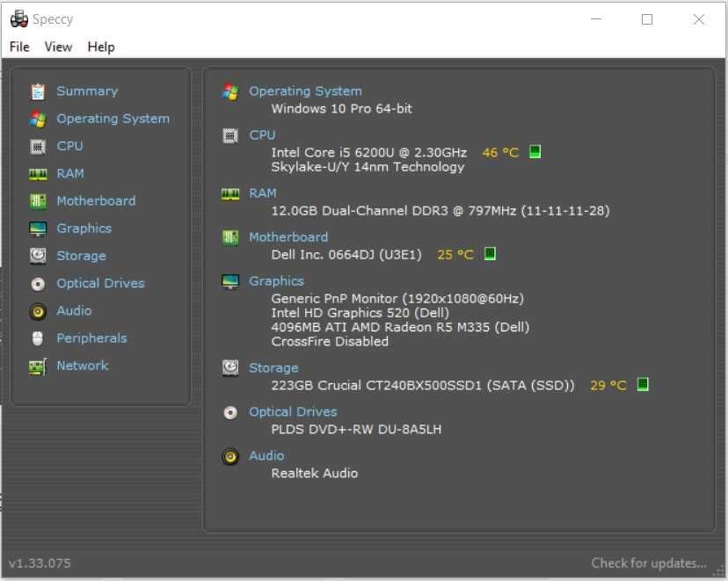This screenshot has height=581, width=728.
Task: Open the Optical Drives heading link in summary
Action: [x=293, y=412]
